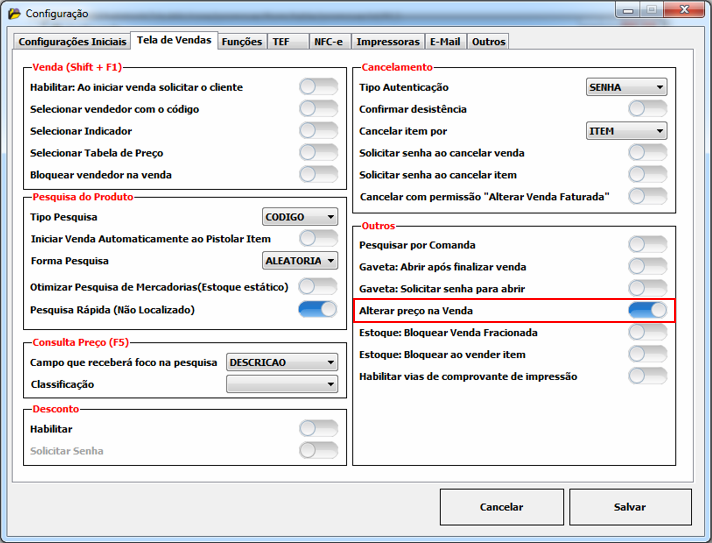
Task: Disable 'Pesquisa Rápida (Não Localizado)' toggle
Action: coord(318,310)
